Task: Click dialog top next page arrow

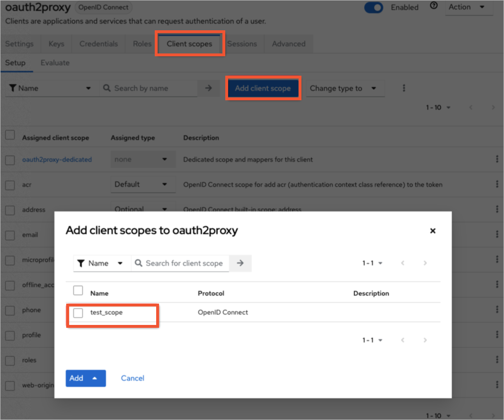Action: point(425,263)
